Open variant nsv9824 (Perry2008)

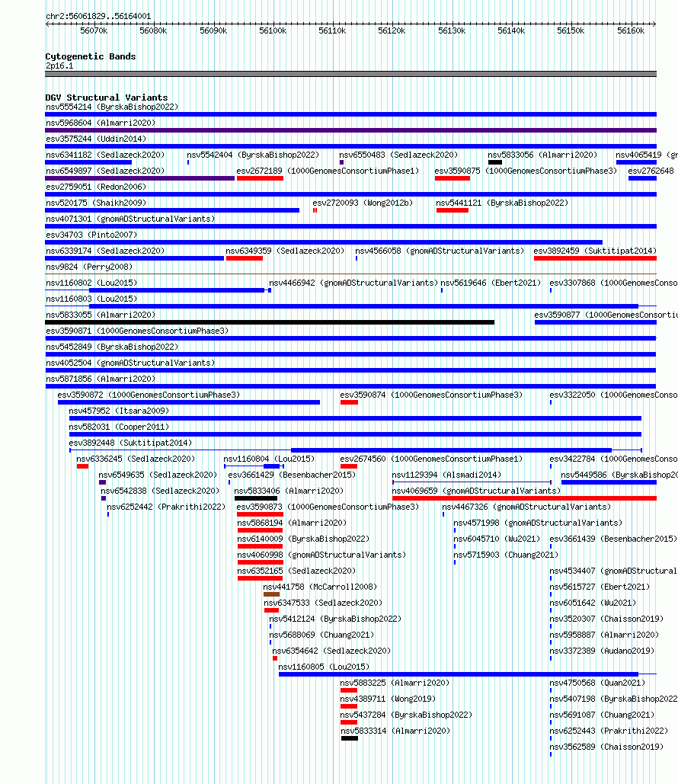[x=89, y=267]
